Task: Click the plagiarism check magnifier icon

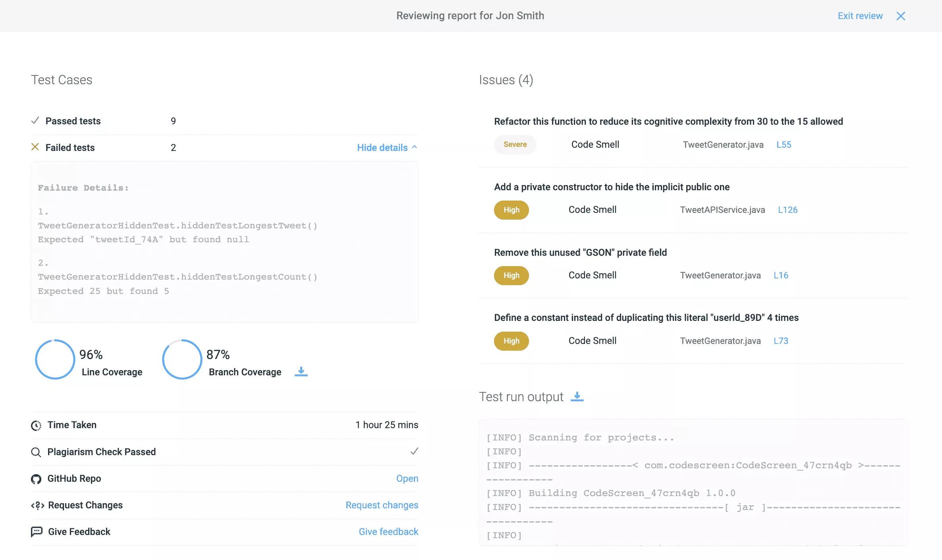Action: [x=36, y=451]
